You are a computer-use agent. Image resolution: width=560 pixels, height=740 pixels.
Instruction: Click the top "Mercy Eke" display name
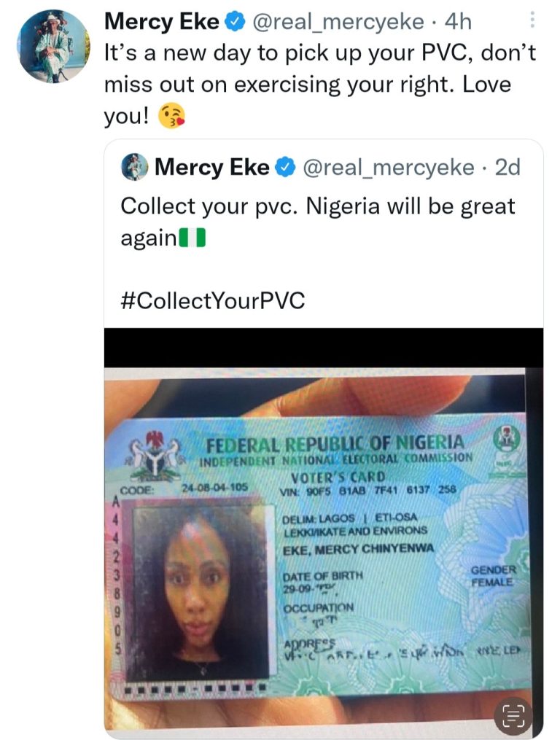tap(161, 22)
